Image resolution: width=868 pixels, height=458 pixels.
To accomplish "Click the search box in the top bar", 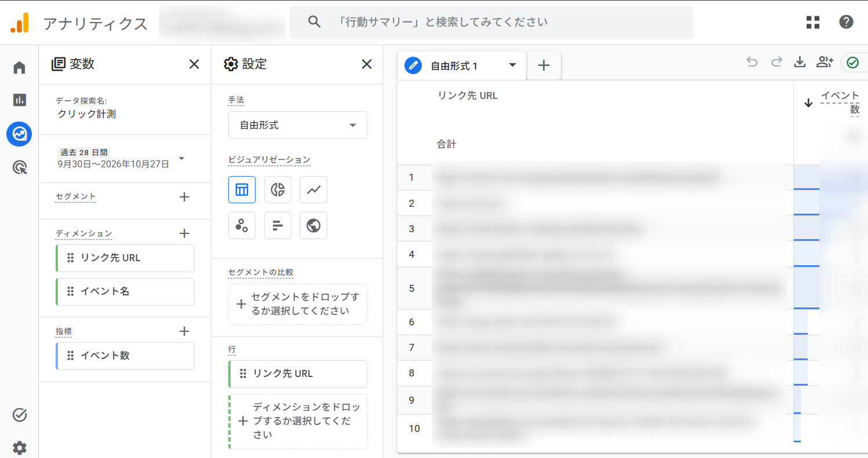I will [x=491, y=23].
